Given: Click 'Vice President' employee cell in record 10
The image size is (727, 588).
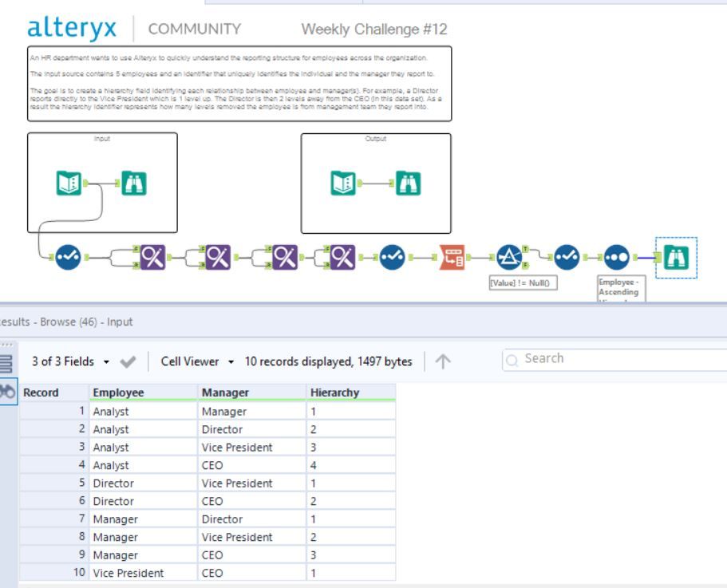Looking at the screenshot, I should pos(144,573).
